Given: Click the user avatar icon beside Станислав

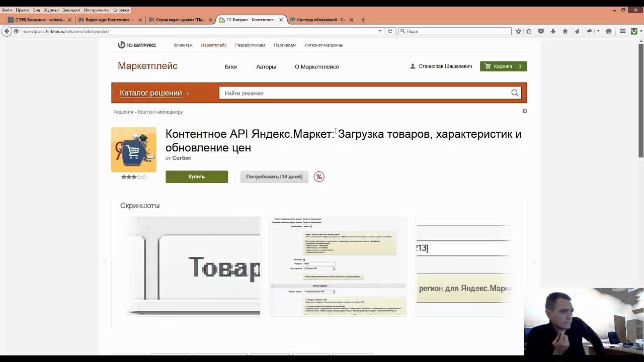Looking at the screenshot, I should pyautogui.click(x=413, y=66).
